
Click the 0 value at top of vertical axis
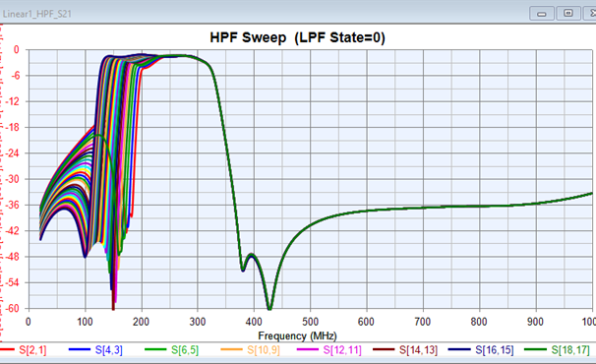[17, 49]
